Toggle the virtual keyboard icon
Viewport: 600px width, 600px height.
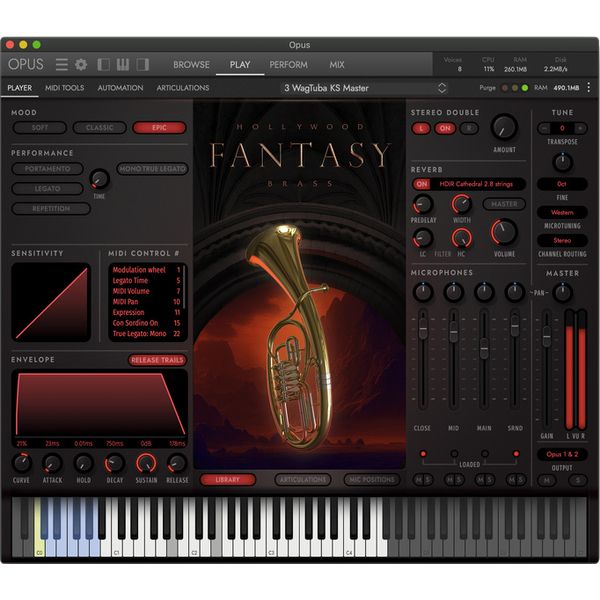point(123,64)
